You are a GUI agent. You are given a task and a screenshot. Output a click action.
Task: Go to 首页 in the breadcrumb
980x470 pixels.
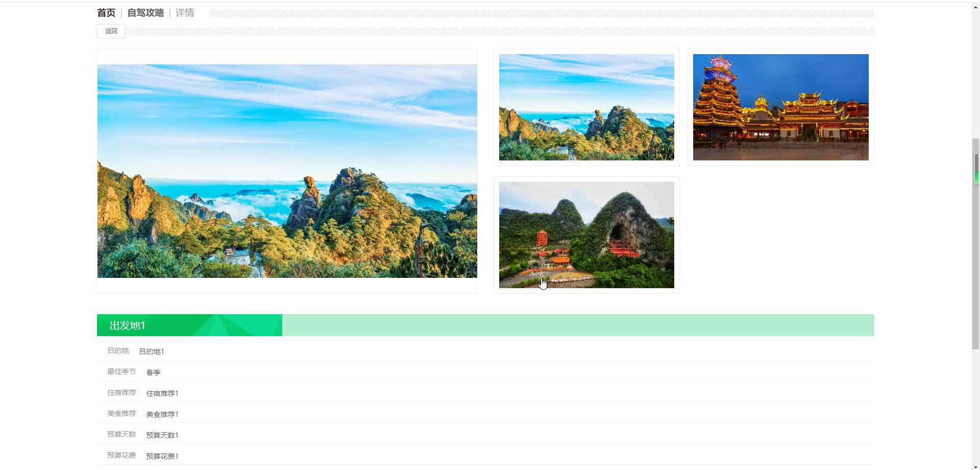point(106,13)
